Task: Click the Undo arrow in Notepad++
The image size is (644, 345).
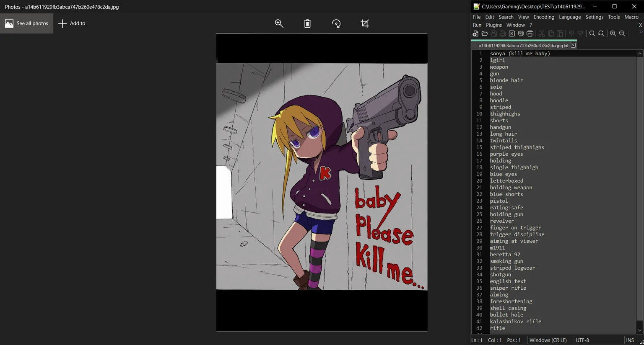Action: pyautogui.click(x=571, y=33)
